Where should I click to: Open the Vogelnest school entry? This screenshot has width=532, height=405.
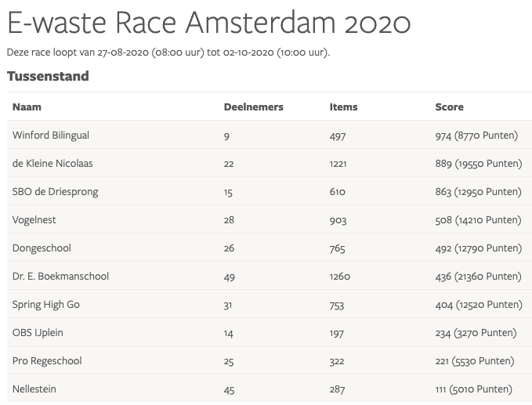34,220
